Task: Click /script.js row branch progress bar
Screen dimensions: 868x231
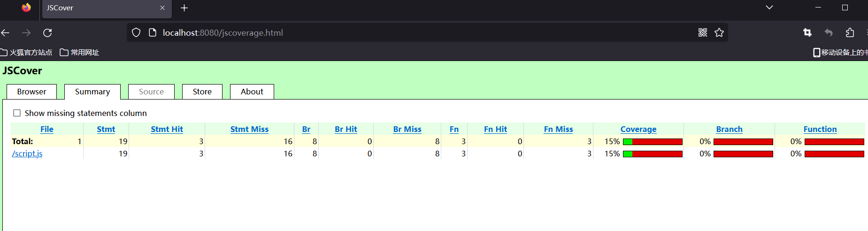Action: (x=743, y=154)
